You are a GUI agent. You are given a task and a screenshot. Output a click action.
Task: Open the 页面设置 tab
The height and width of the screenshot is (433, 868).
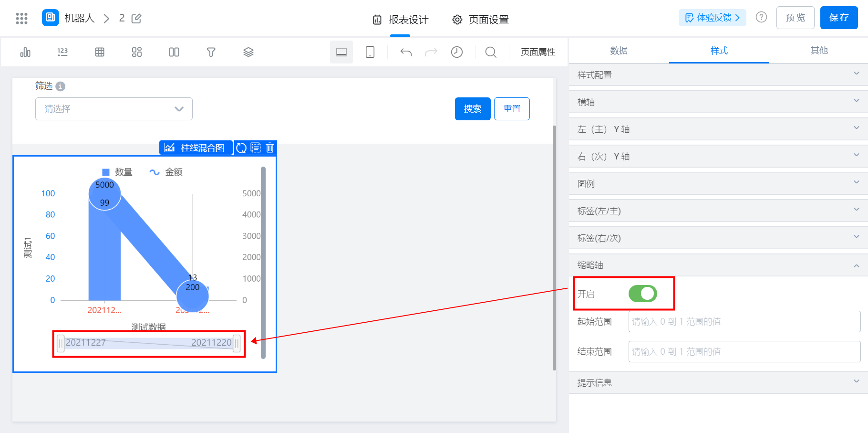[x=481, y=20]
